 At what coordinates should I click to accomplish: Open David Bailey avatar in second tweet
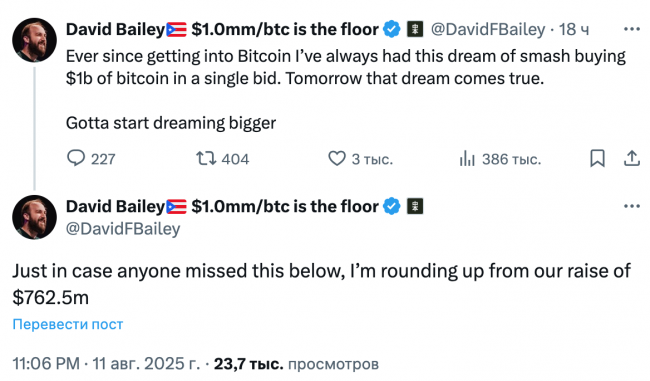click(x=34, y=217)
